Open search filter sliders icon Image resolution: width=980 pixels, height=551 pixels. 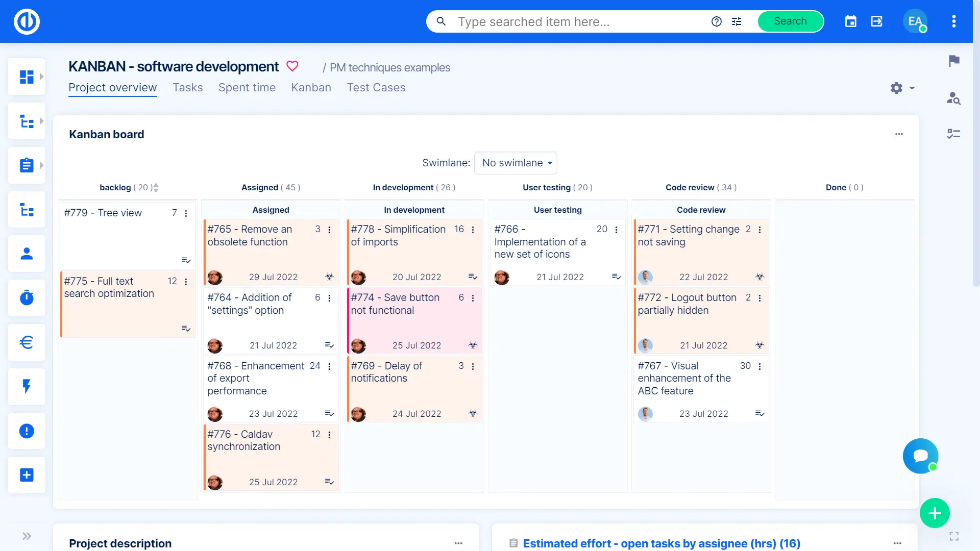pyautogui.click(x=737, y=21)
